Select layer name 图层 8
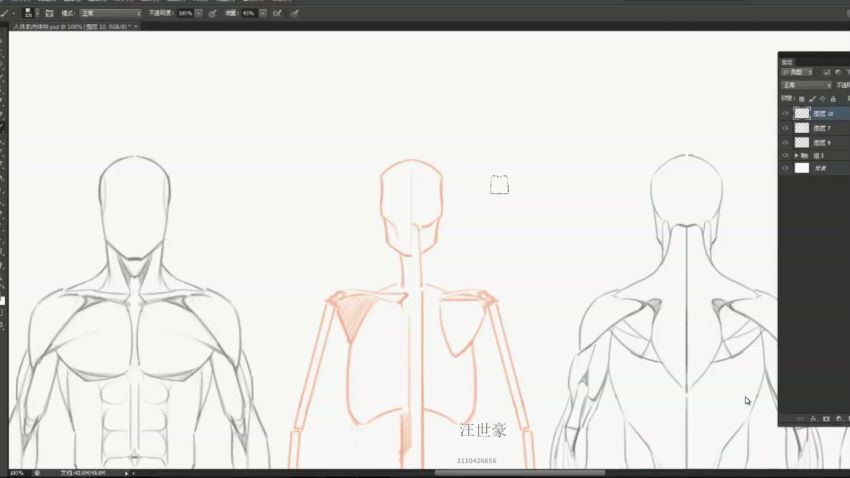 [x=822, y=143]
